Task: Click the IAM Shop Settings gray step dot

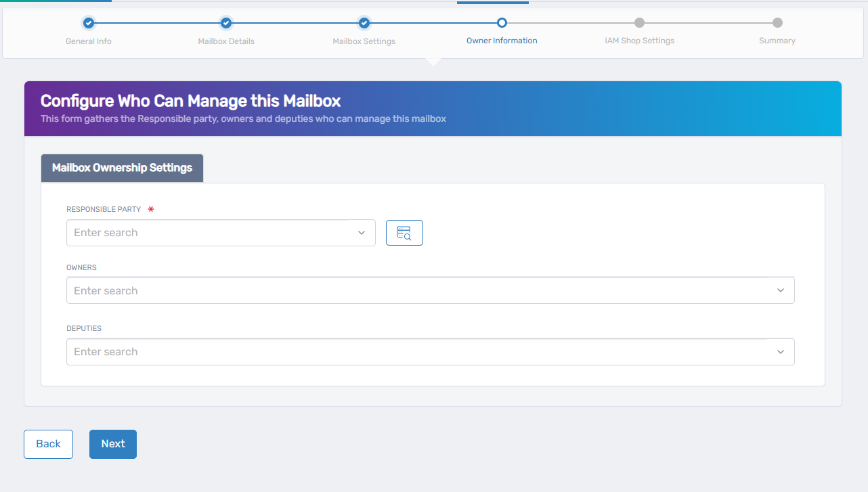Action: [x=639, y=23]
